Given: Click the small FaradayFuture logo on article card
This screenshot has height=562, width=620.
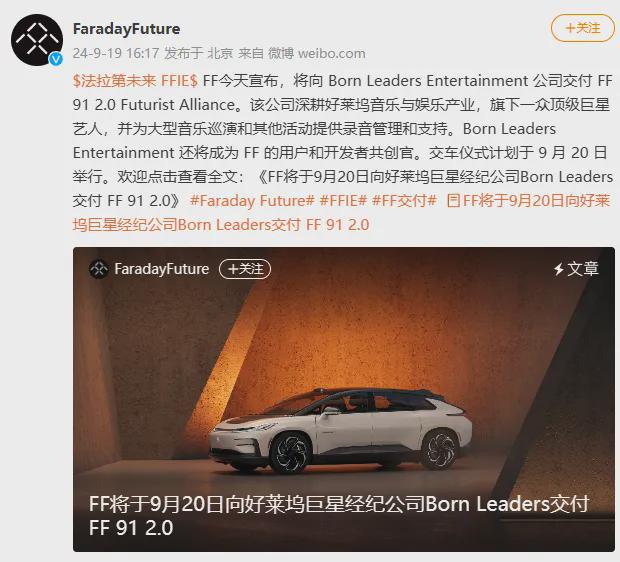Looking at the screenshot, I should click(x=99, y=269).
